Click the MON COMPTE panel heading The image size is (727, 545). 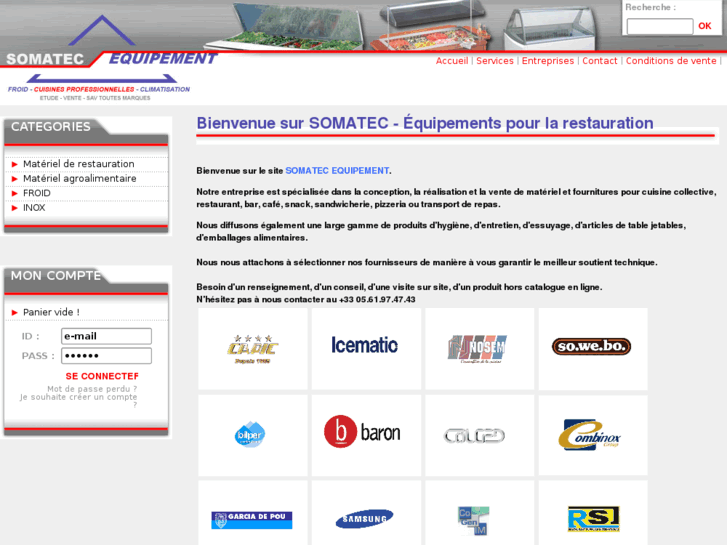56,276
